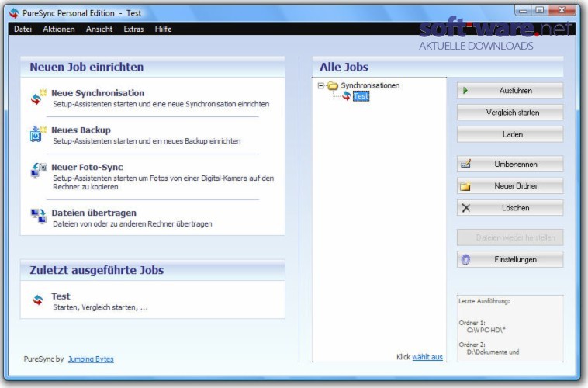Click the wählt aus link
This screenshot has width=588, height=388.
[x=427, y=357]
